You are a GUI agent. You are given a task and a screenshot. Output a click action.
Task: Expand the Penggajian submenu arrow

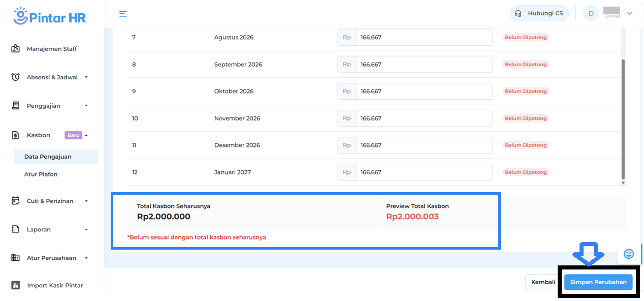click(86, 106)
